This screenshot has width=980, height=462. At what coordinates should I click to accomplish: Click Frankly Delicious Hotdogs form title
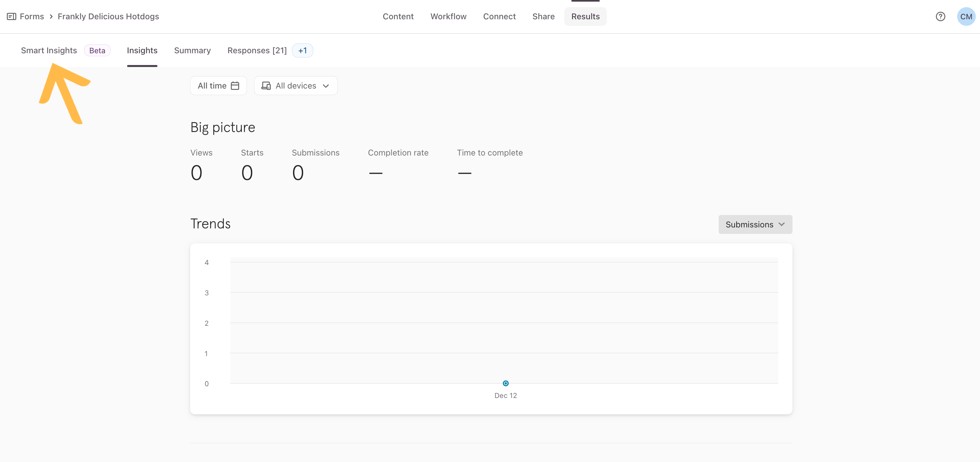click(108, 16)
